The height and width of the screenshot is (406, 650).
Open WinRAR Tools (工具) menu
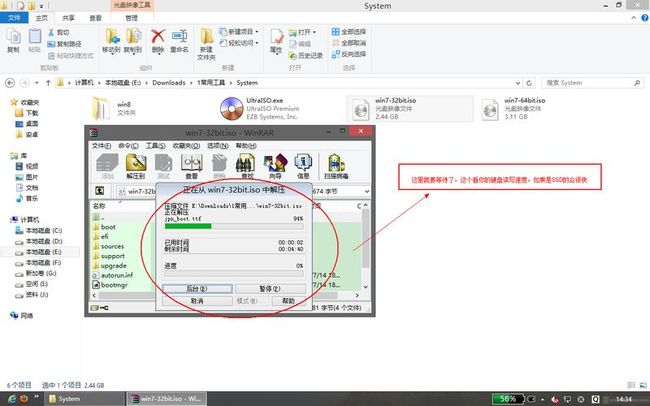click(x=155, y=146)
